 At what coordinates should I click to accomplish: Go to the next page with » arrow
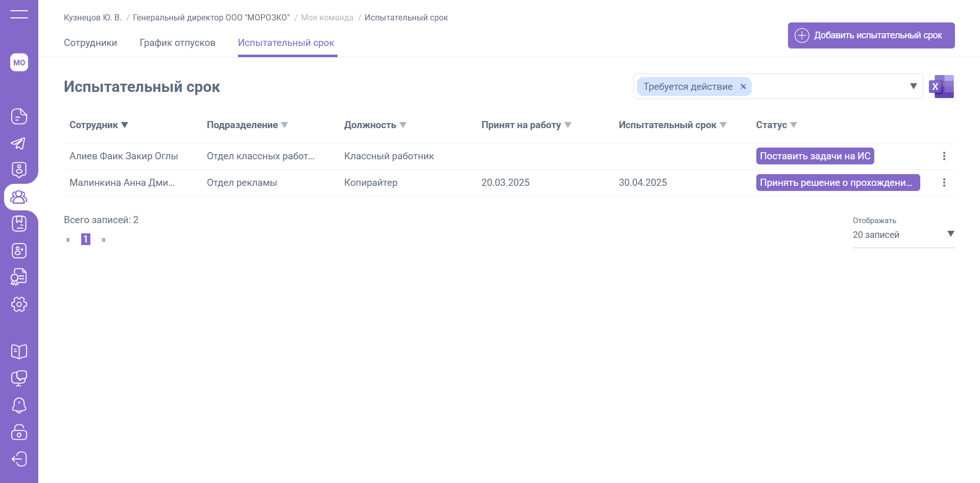[x=104, y=239]
